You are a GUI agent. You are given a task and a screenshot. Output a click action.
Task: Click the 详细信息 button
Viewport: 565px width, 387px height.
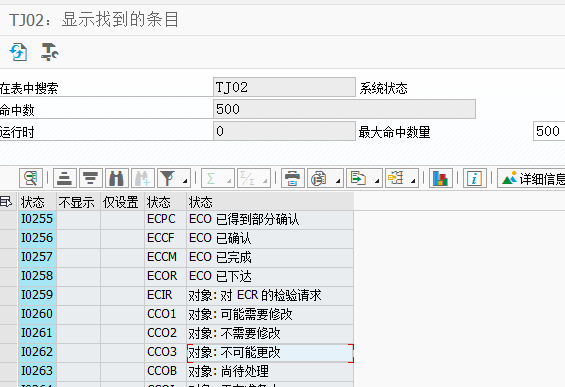(x=531, y=178)
